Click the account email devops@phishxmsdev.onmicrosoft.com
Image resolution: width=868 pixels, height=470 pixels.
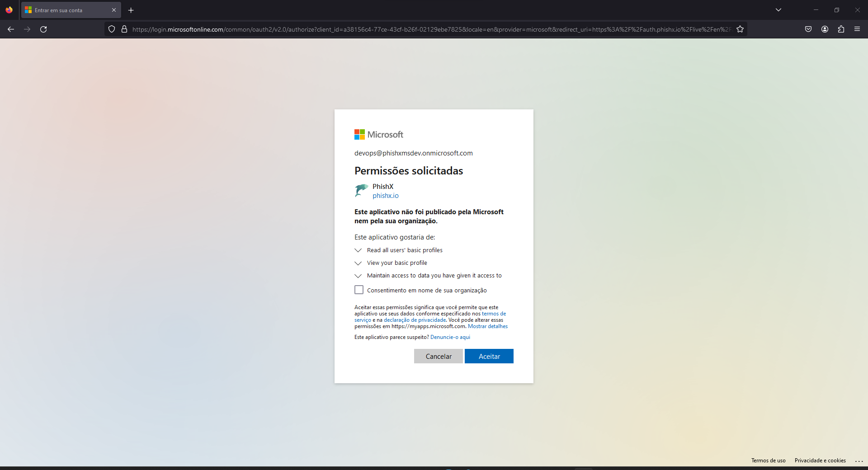(x=414, y=153)
